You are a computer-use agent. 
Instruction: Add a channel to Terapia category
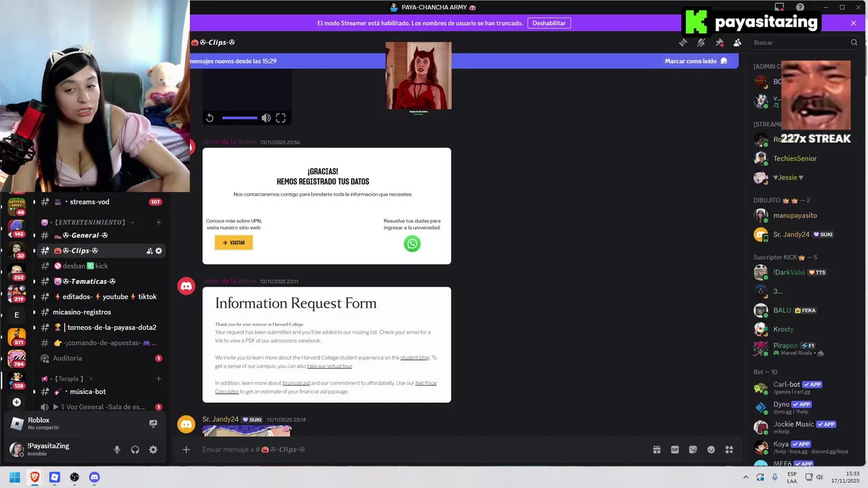click(159, 379)
